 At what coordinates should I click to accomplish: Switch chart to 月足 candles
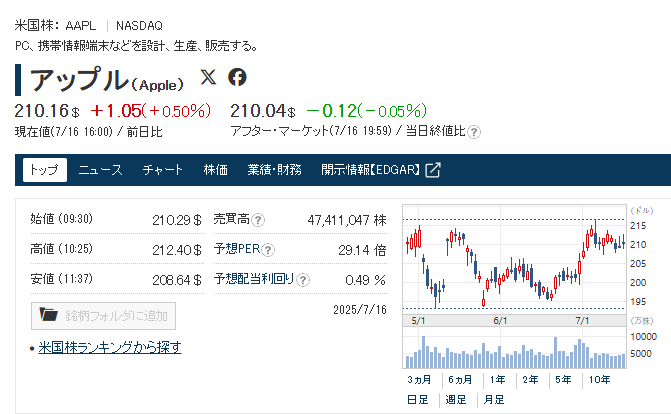(x=494, y=400)
